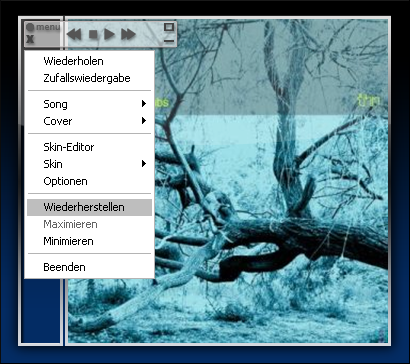410x364 pixels.
Task: Click the minimize dash icon on player bar
Action: 169,41
